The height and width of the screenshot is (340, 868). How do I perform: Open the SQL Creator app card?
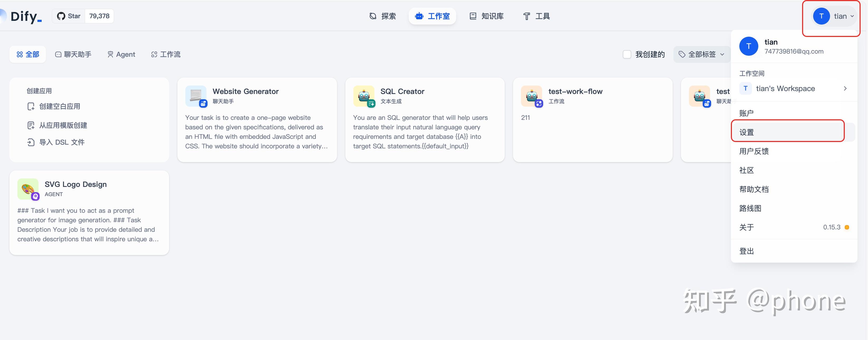coord(425,131)
